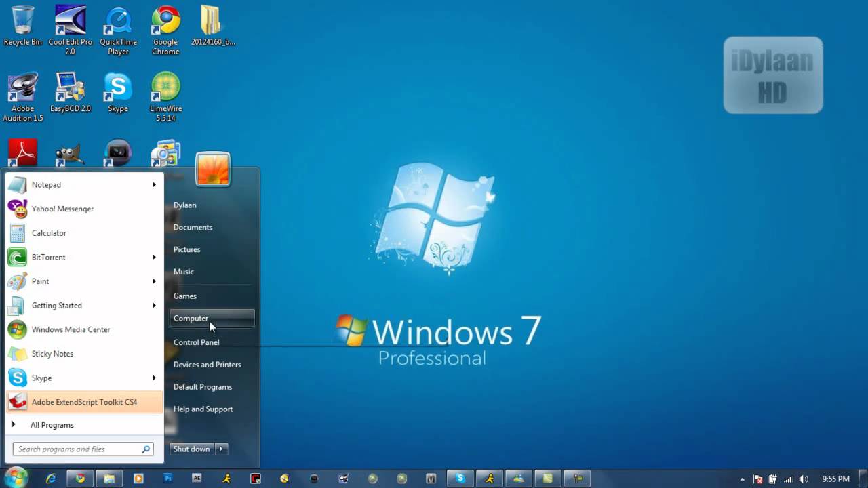This screenshot has width=868, height=488.
Task: Open Windows Explorer from taskbar
Action: [x=109, y=479]
